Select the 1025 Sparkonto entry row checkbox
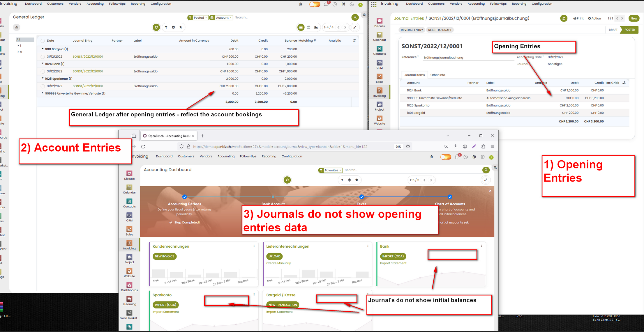The height and width of the screenshot is (332, 644). (43, 86)
